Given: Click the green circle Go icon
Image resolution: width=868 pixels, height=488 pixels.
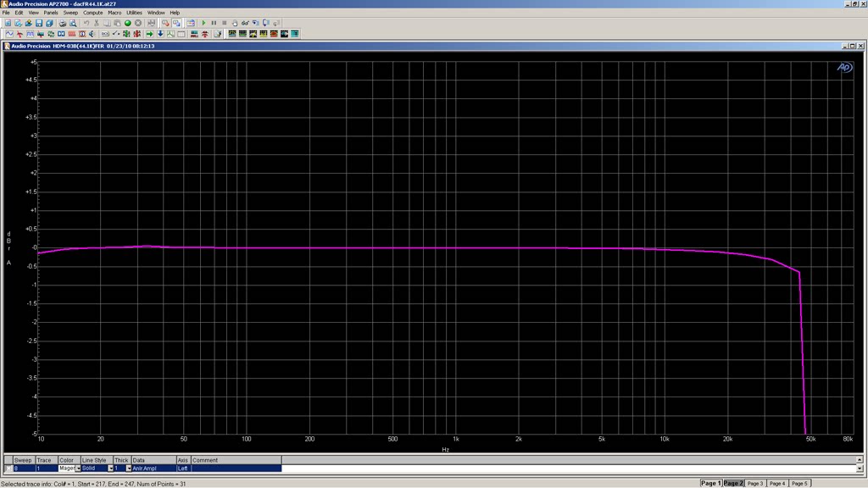Looking at the screenshot, I should pyautogui.click(x=128, y=23).
